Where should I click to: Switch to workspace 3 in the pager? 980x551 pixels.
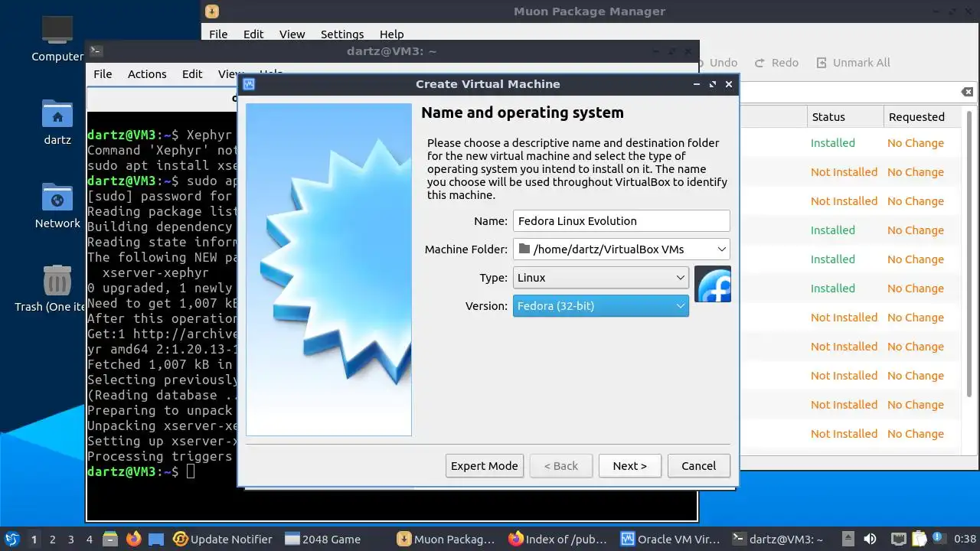70,539
